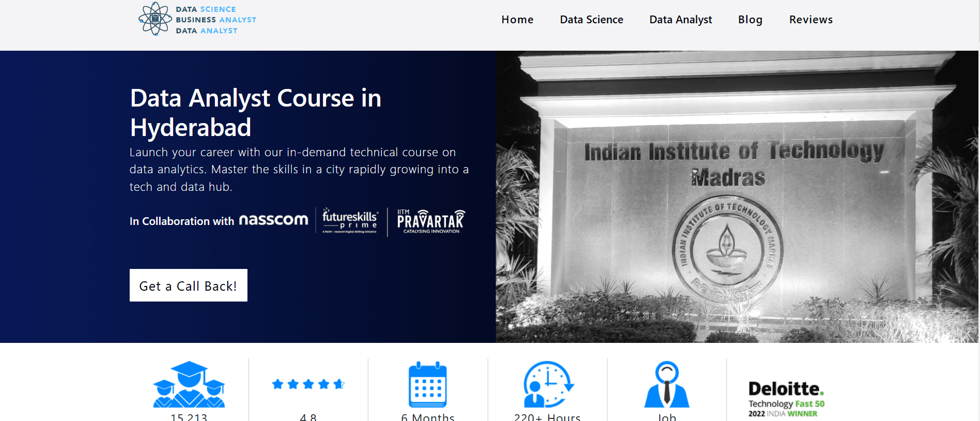The width and height of the screenshot is (980, 421).
Task: Open the Deloitte Technology Fast 50 badge
Action: point(786,398)
